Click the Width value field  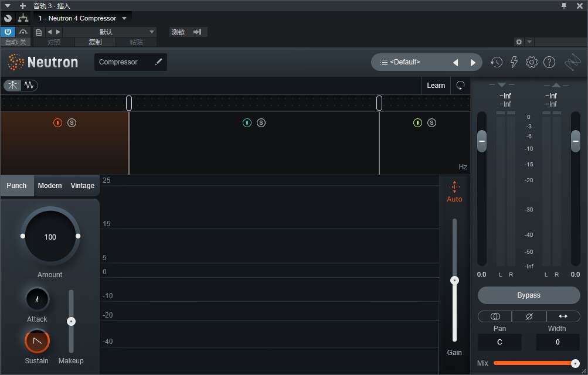(558, 342)
